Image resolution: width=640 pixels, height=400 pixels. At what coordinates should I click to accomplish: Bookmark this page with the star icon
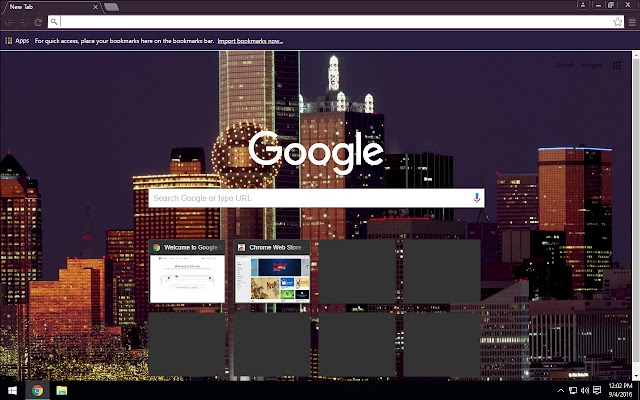click(x=618, y=22)
